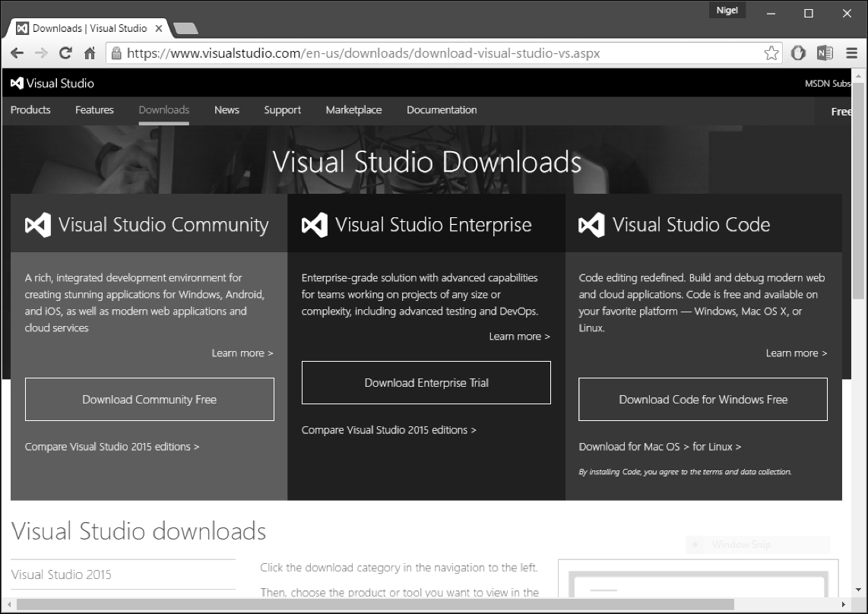
Task: Click the Download for Mac OS link
Action: 631,446
